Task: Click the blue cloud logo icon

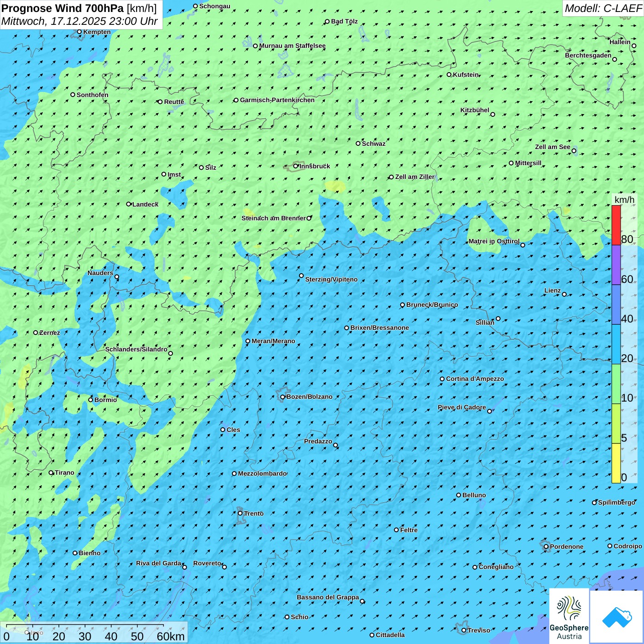Action: [x=617, y=617]
